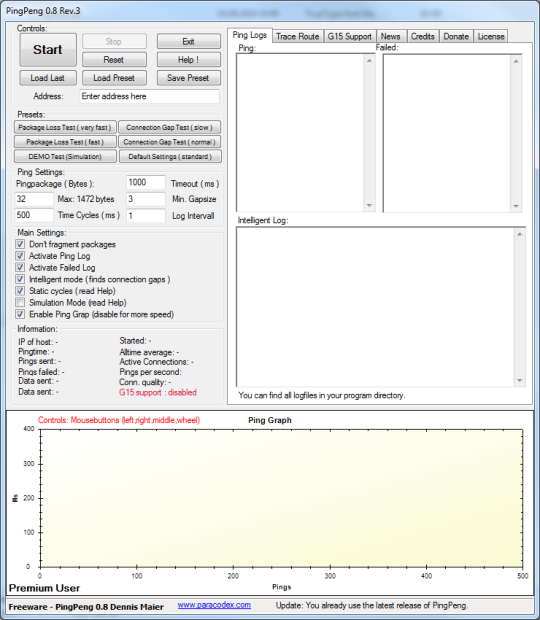Open the License tab
The height and width of the screenshot is (620, 540).
point(491,36)
